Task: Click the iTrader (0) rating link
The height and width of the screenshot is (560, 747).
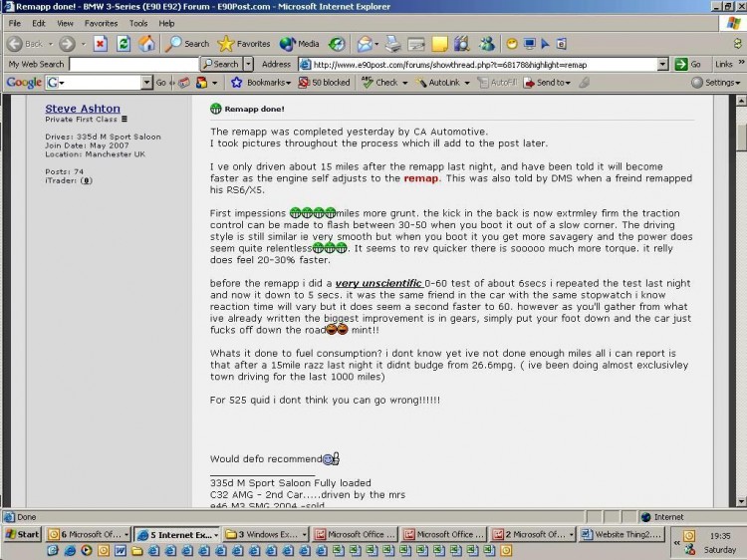Action: click(x=86, y=180)
